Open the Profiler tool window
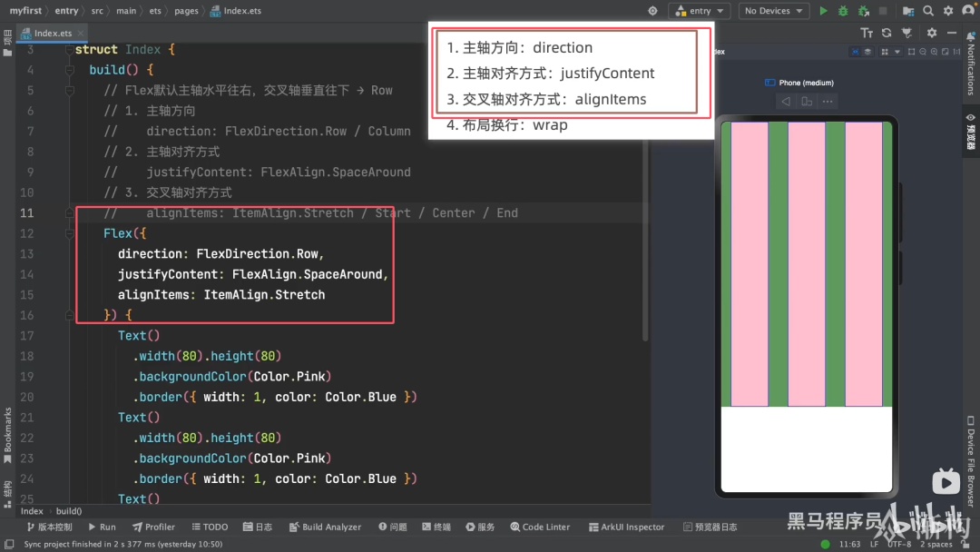The width and height of the screenshot is (980, 552). [x=153, y=527]
